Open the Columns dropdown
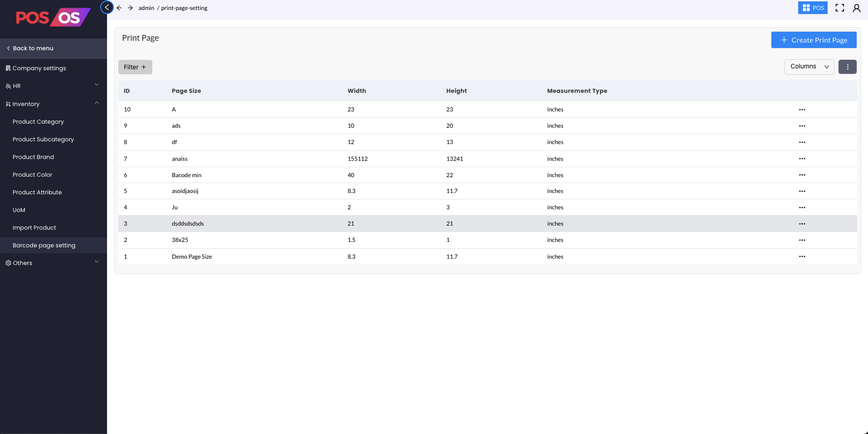Screen dimensions: 868x434 (x=809, y=67)
